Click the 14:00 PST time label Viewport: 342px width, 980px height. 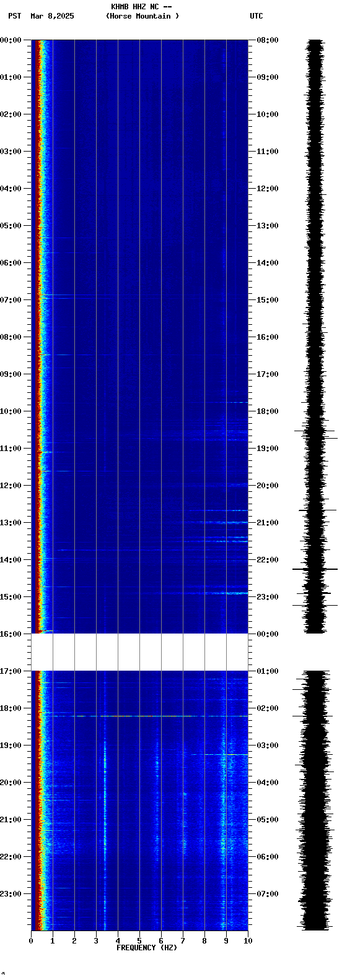coord(11,560)
